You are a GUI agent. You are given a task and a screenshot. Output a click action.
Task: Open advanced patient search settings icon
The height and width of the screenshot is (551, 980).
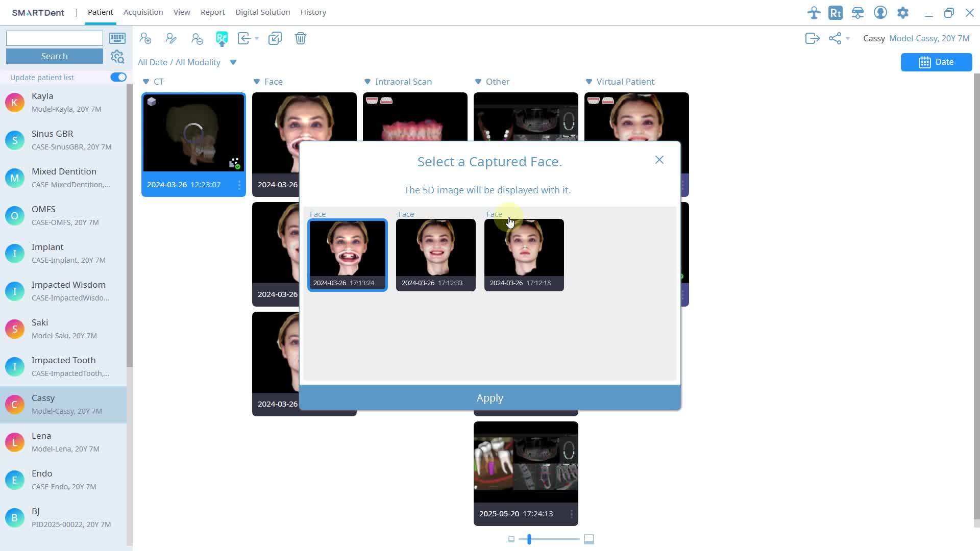(117, 57)
